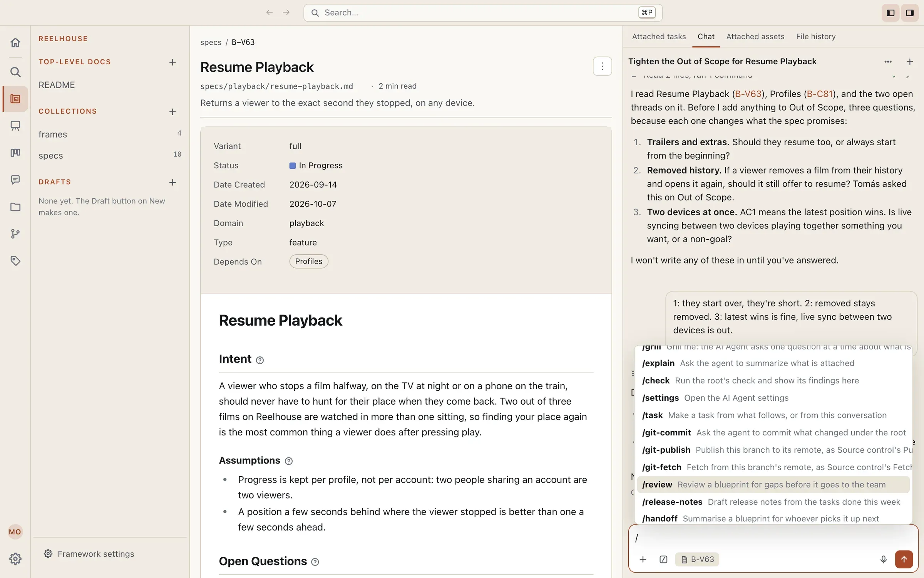Choose the /release-notes slash command
The width and height of the screenshot is (924, 578).
(x=773, y=502)
